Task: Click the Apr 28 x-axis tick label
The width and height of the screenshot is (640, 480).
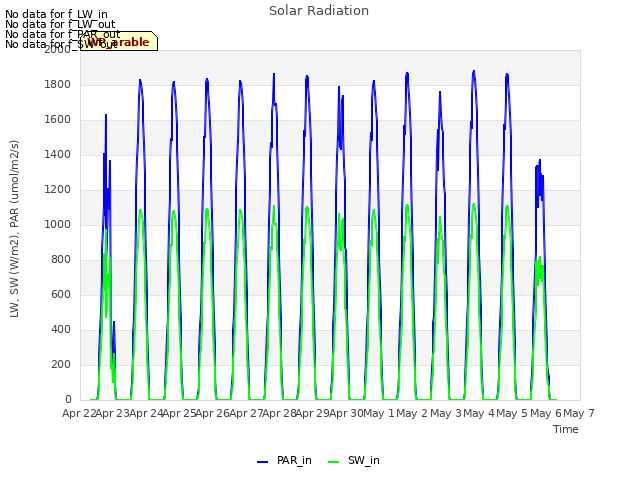Action: point(279,413)
